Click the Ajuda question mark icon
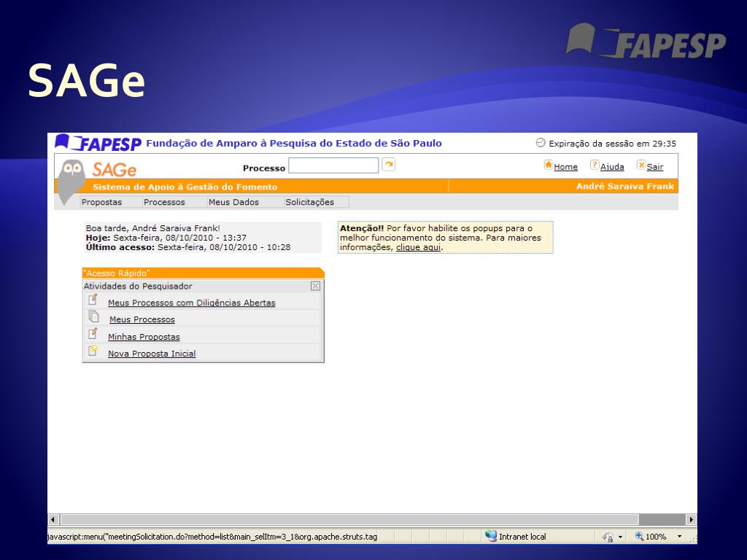The image size is (747, 560). [x=594, y=165]
